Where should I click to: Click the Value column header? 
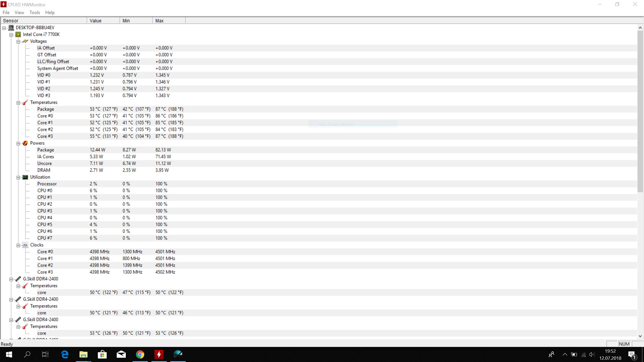tap(103, 21)
